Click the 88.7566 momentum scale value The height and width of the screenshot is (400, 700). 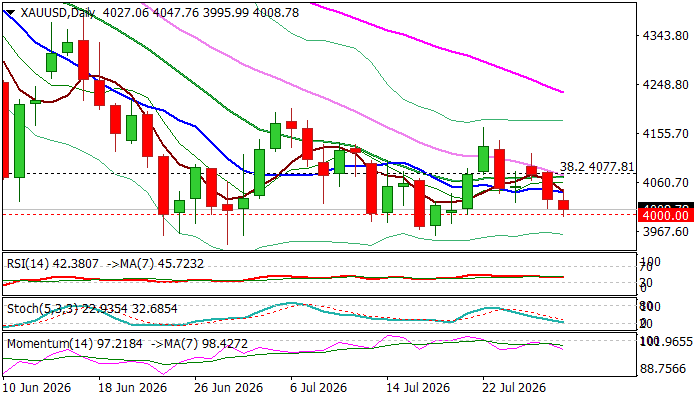point(665,369)
